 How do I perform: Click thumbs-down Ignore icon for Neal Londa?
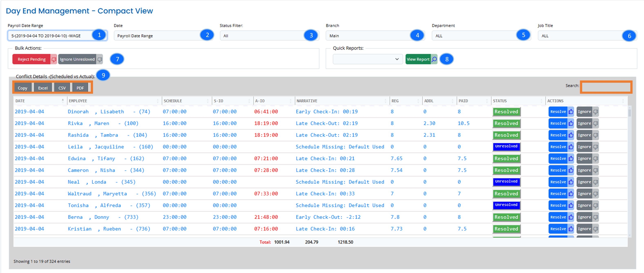[595, 182]
